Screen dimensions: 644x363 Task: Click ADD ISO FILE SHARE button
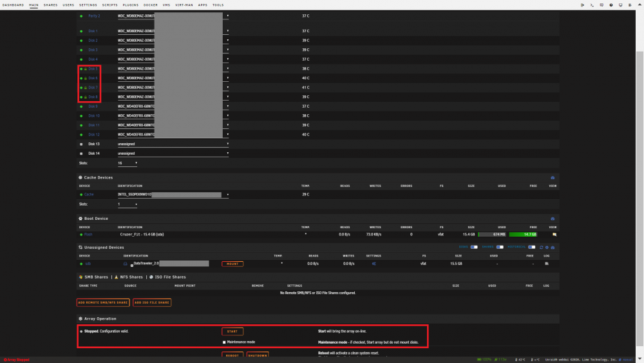click(x=152, y=302)
